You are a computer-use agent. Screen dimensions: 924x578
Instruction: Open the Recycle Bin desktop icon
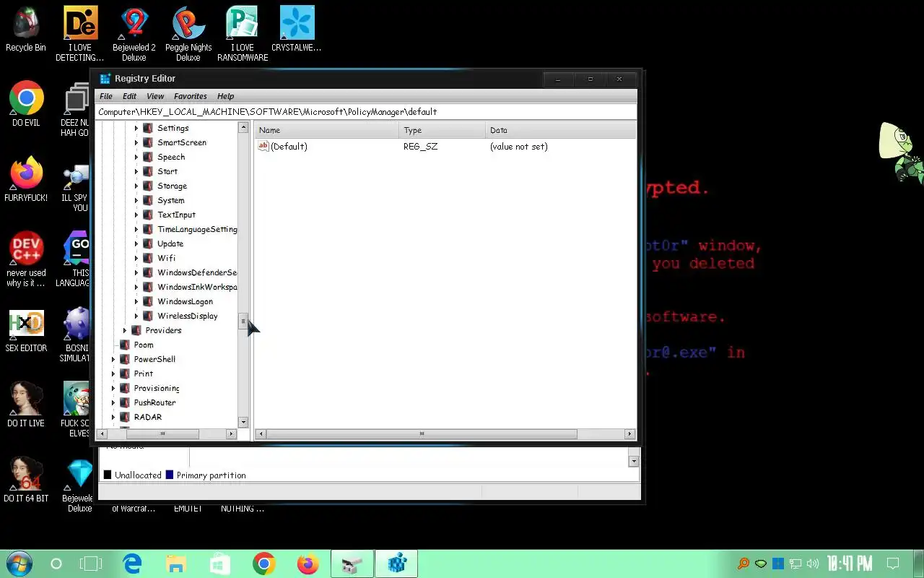pos(26,30)
